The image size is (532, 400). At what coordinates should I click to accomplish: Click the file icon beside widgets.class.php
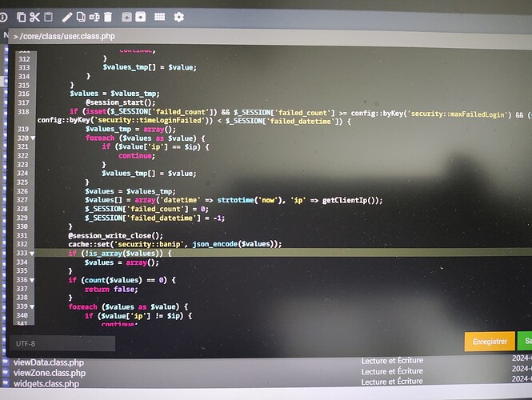(x=6, y=382)
